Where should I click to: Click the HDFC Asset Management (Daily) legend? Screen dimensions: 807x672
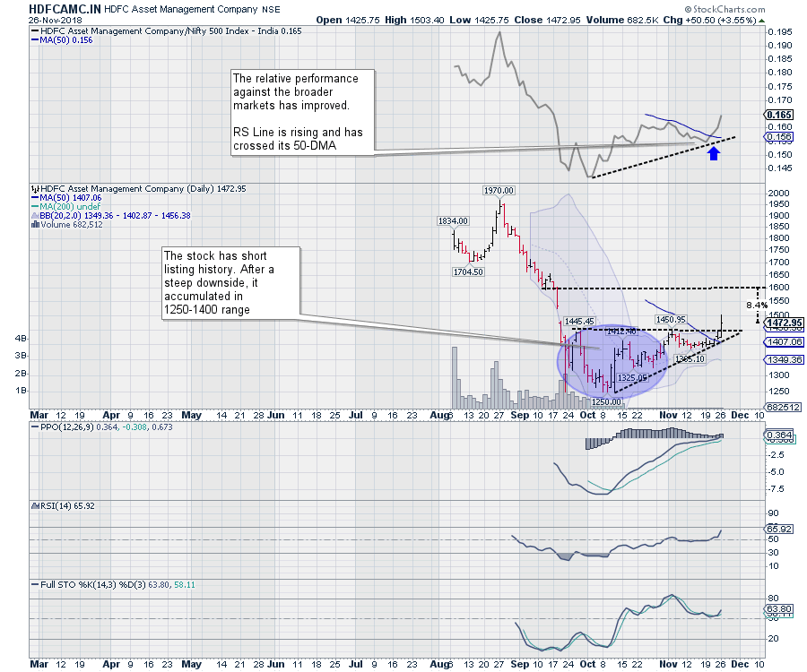click(138, 189)
